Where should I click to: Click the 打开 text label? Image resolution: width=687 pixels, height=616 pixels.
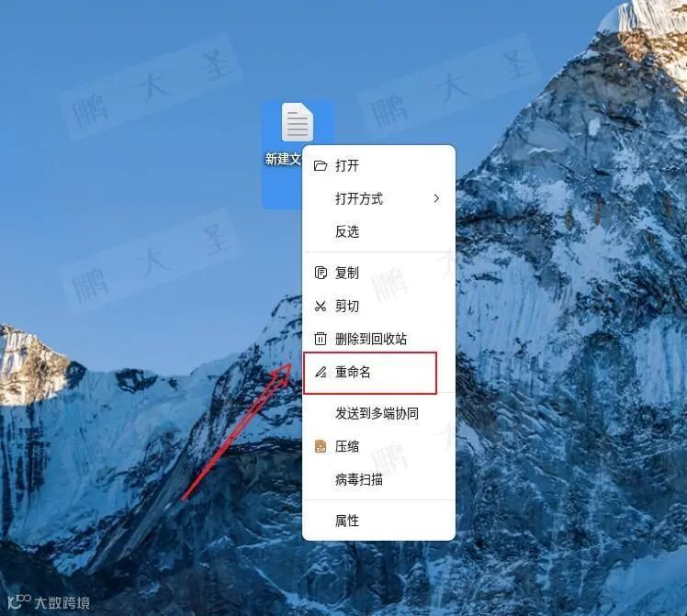tap(347, 166)
